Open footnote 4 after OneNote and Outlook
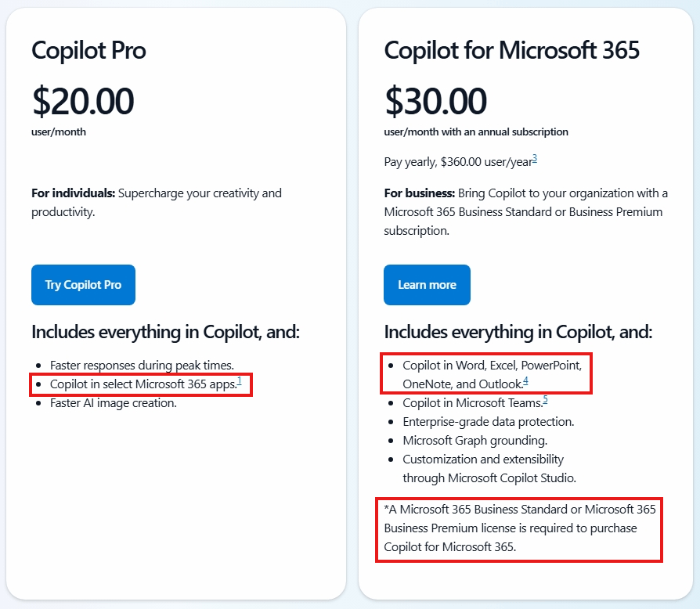Viewport: 700px width, 609px height. (526, 381)
